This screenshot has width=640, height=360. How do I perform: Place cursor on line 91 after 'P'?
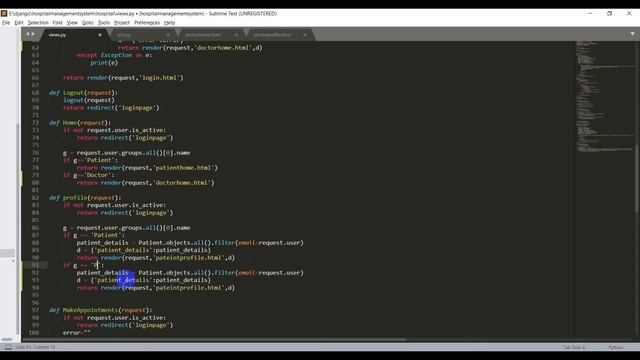tap(99, 265)
